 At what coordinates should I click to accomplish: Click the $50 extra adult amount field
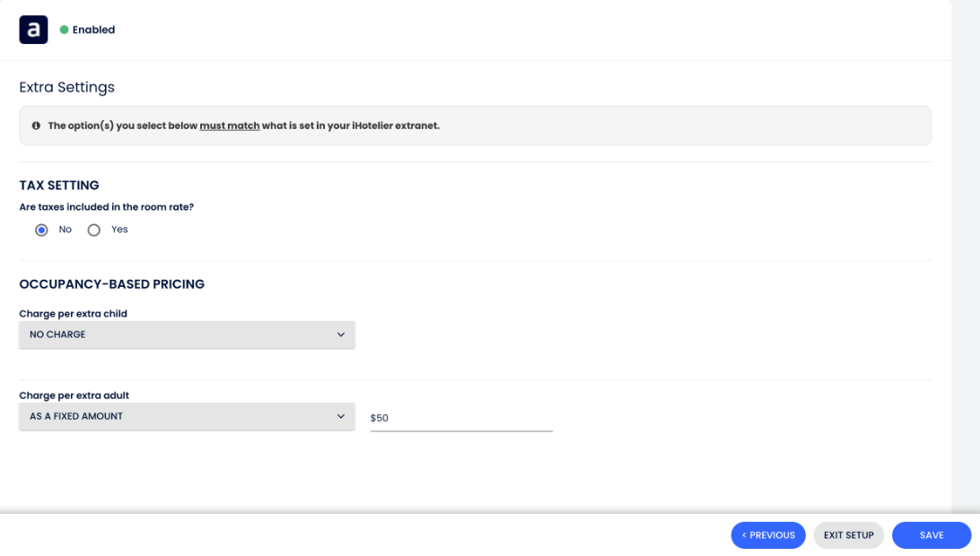pyautogui.click(x=461, y=418)
